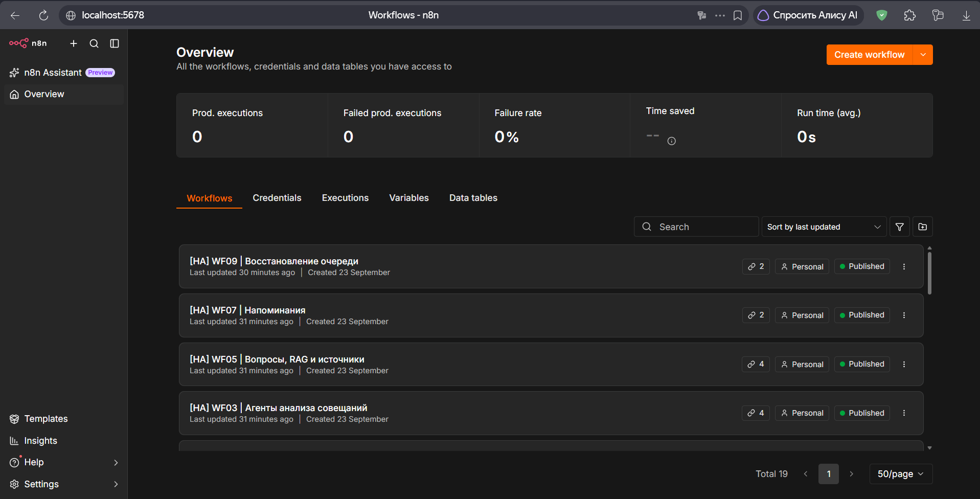Click the Спросить Алису AI button

(808, 15)
